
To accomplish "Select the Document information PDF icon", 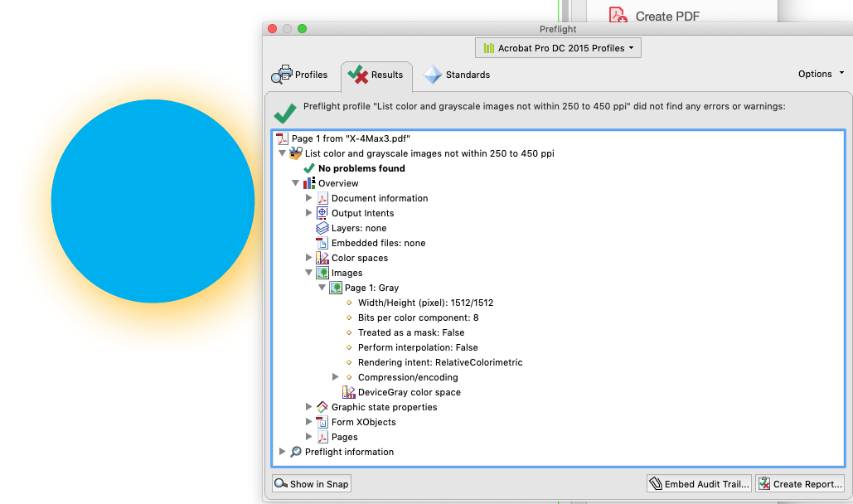I will point(322,198).
